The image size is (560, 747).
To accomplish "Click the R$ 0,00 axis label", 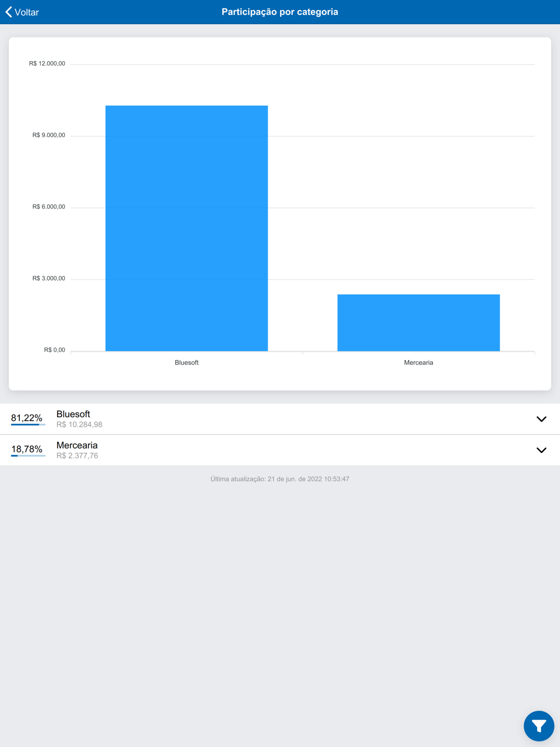I will click(x=54, y=351).
